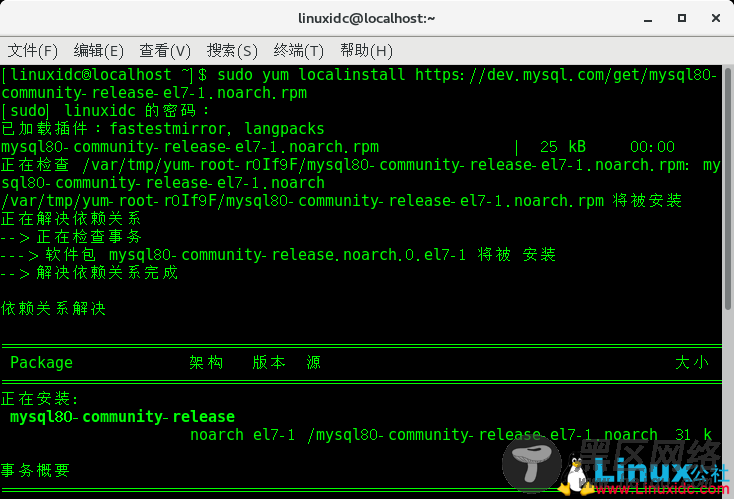Open the 终端(T) menu
The height and width of the screenshot is (499, 734).
tap(299, 51)
